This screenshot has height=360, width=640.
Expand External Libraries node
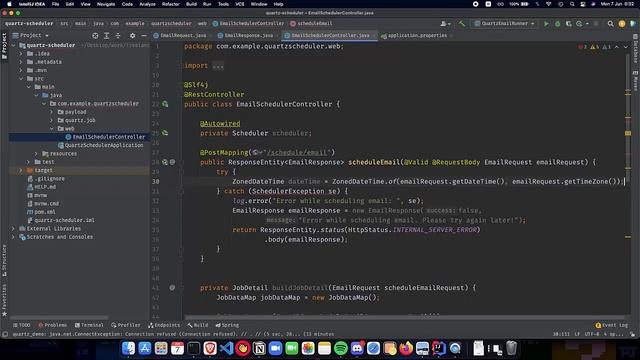(13, 229)
